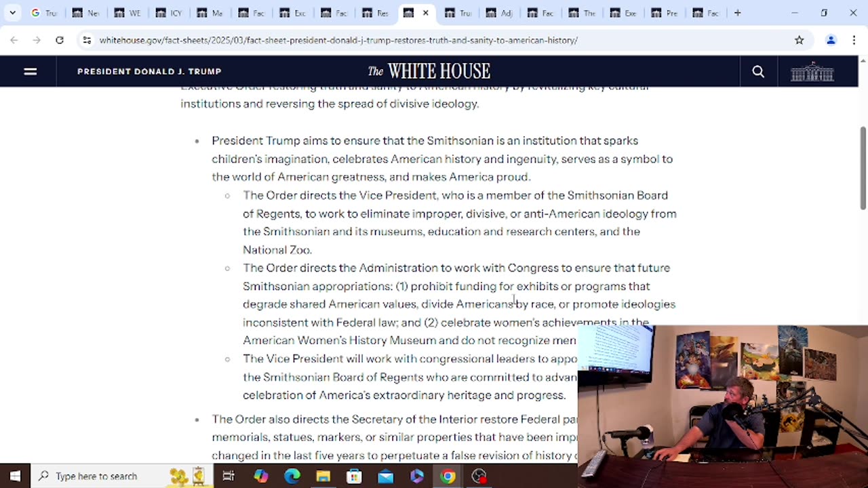868x488 pixels.
Task: View site information icon in address bar
Action: [x=87, y=40]
